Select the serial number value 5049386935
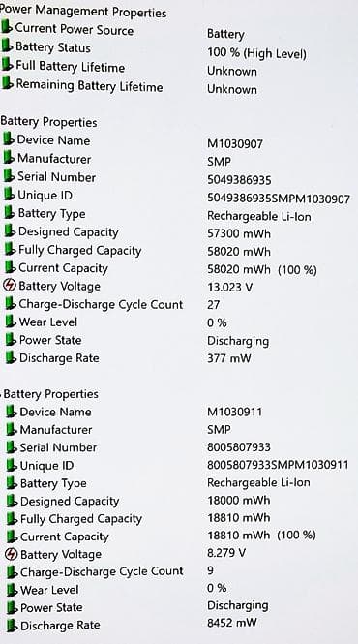Viewport: 358px width, 644px height. point(239,180)
